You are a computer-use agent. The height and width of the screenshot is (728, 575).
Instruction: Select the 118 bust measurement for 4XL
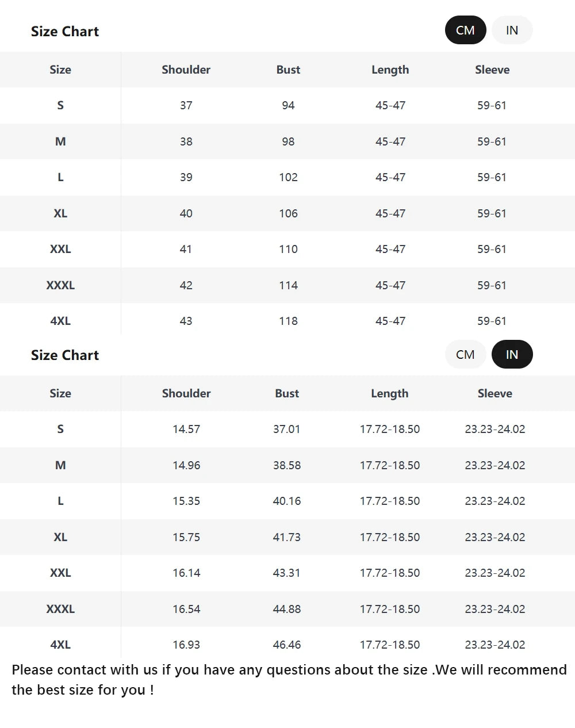(288, 321)
